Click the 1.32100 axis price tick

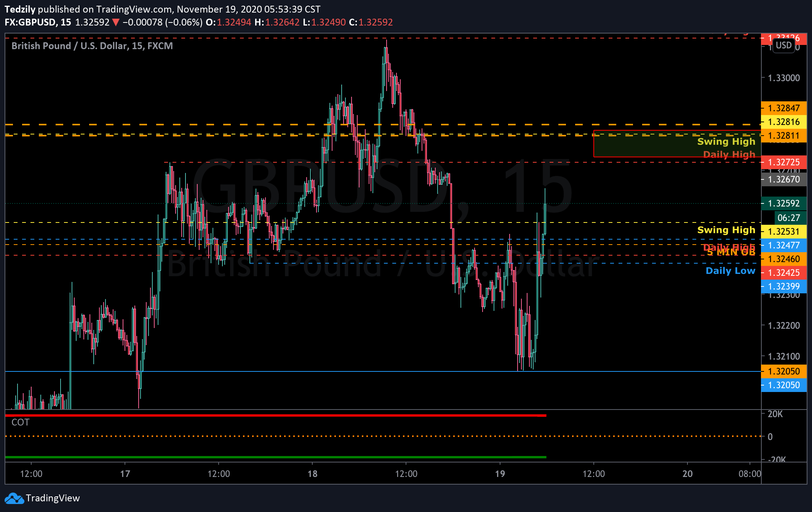click(x=783, y=357)
